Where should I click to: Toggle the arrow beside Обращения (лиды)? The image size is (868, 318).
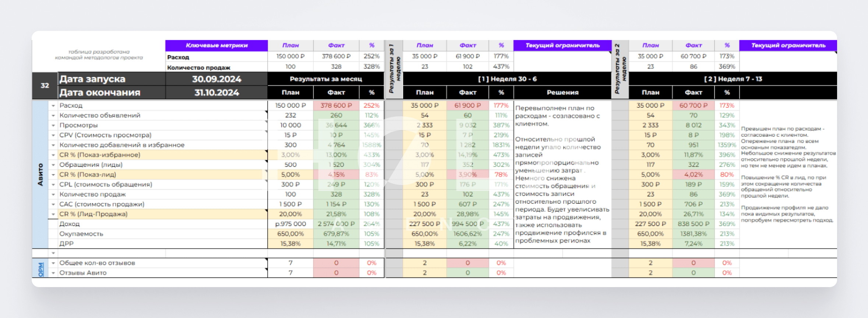click(x=53, y=165)
